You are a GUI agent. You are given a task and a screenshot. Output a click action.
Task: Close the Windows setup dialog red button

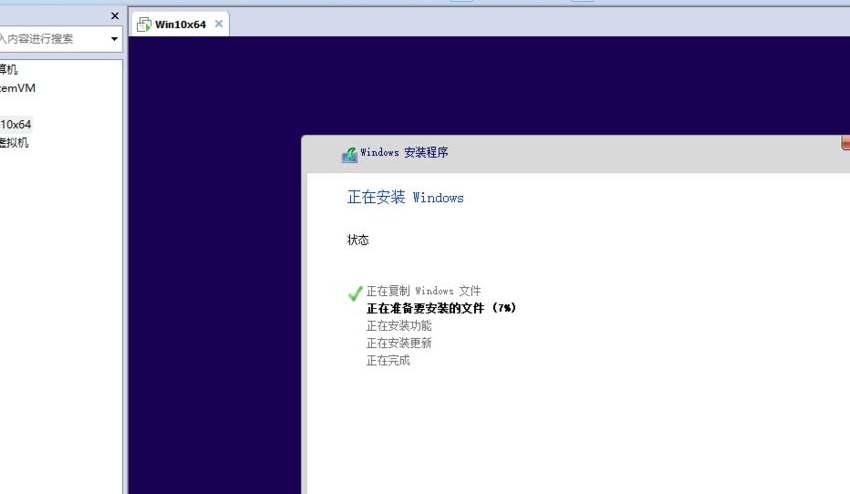(846, 142)
